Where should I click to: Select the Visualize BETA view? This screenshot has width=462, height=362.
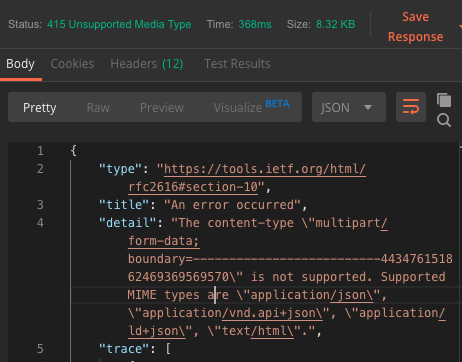[x=251, y=107]
